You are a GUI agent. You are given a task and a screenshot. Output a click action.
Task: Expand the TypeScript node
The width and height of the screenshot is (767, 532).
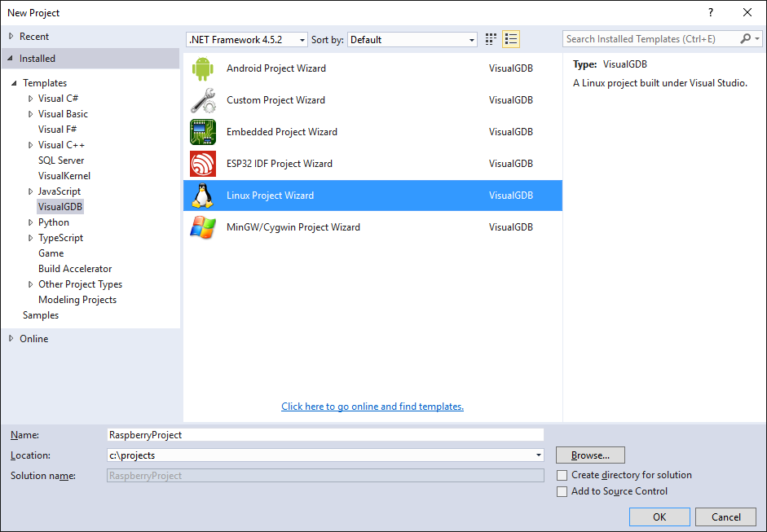coord(30,238)
